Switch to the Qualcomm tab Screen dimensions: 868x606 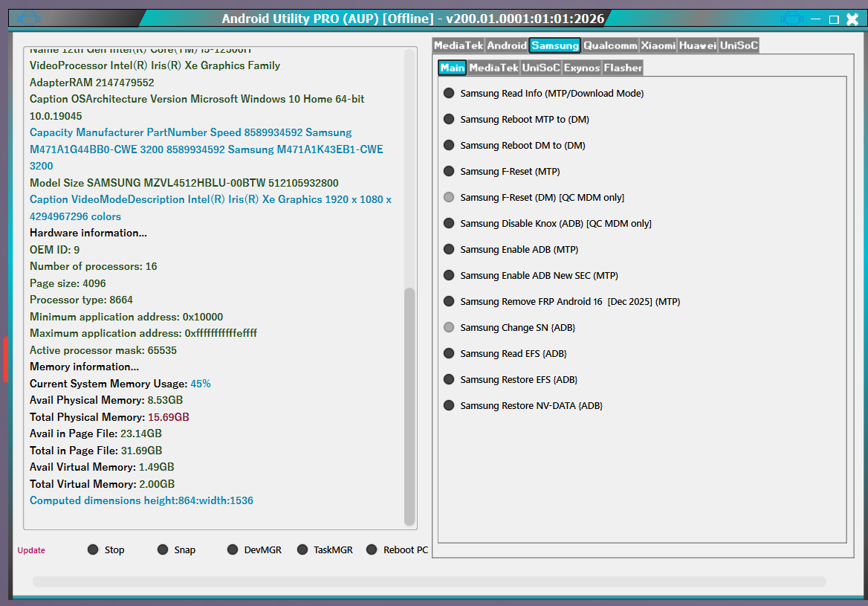pyautogui.click(x=610, y=46)
